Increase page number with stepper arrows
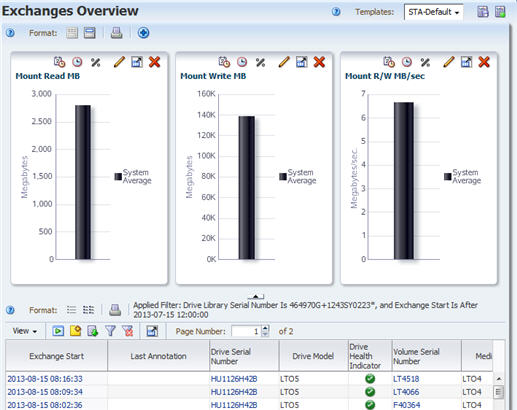Image resolution: width=517 pixels, height=410 pixels. [x=265, y=328]
